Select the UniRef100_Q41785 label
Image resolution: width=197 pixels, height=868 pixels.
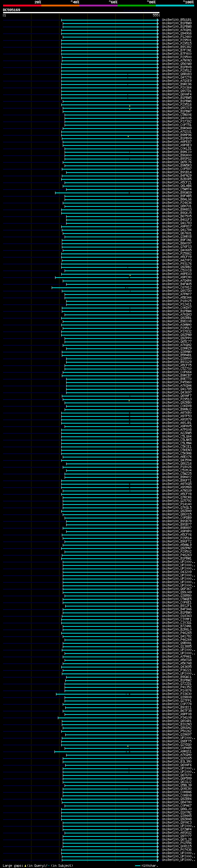click(176, 389)
